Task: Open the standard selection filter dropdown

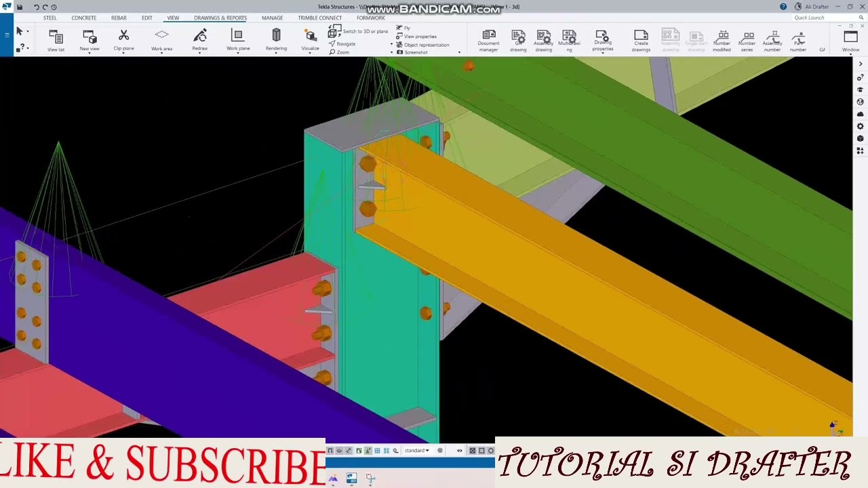Action: click(x=417, y=451)
